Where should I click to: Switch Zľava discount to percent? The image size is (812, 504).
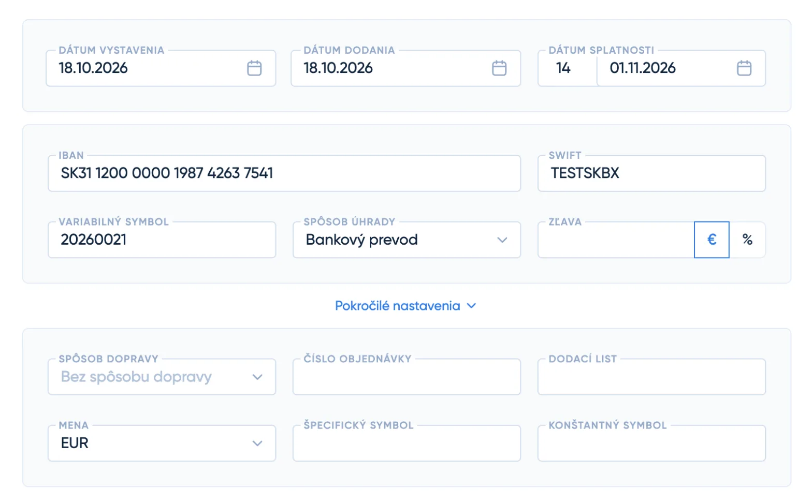click(x=747, y=240)
